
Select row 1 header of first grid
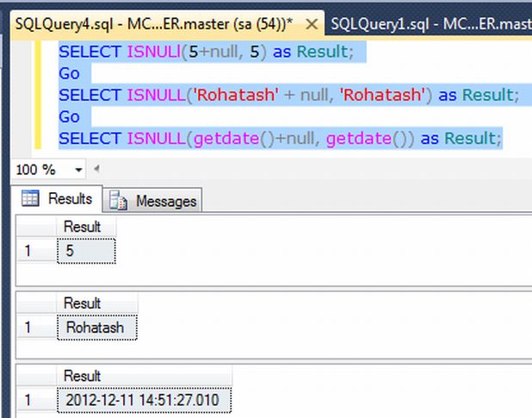pyautogui.click(x=36, y=251)
